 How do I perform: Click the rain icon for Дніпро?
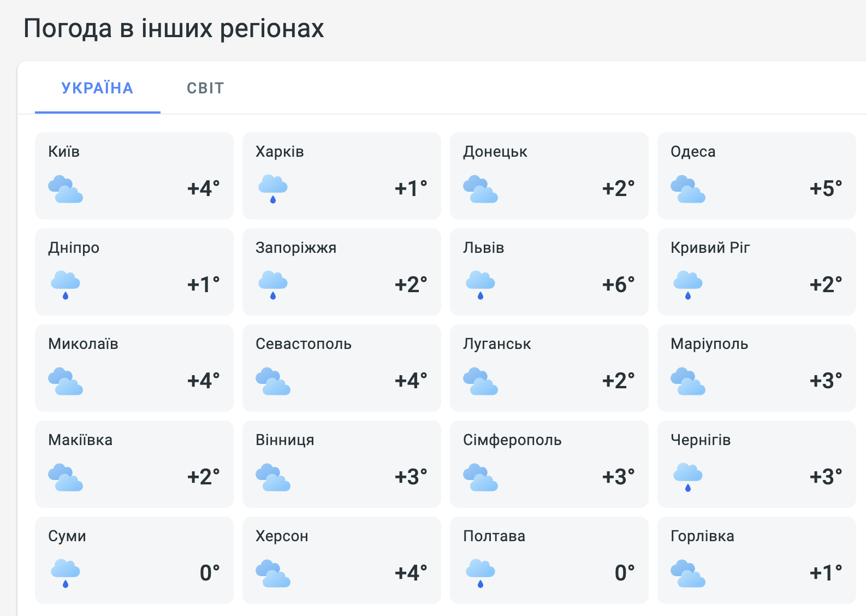(66, 285)
